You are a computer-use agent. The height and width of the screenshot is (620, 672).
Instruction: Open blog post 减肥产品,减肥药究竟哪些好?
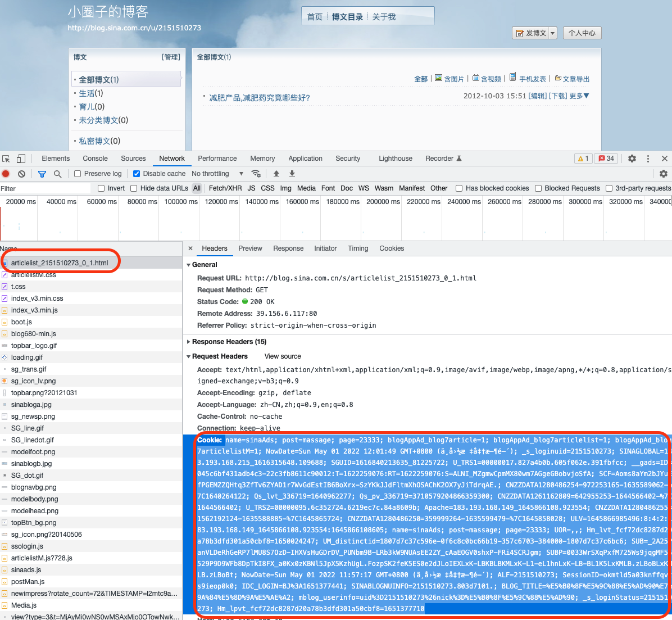[259, 98]
